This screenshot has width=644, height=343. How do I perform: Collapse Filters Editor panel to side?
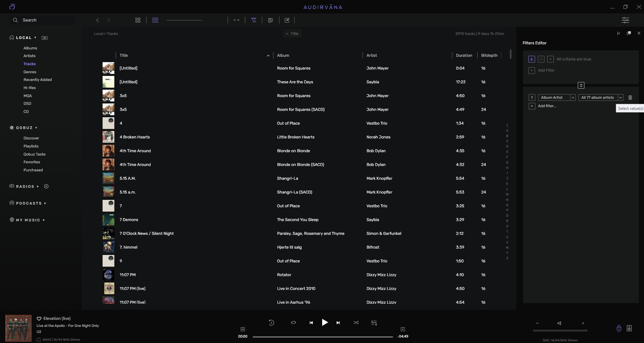click(618, 33)
